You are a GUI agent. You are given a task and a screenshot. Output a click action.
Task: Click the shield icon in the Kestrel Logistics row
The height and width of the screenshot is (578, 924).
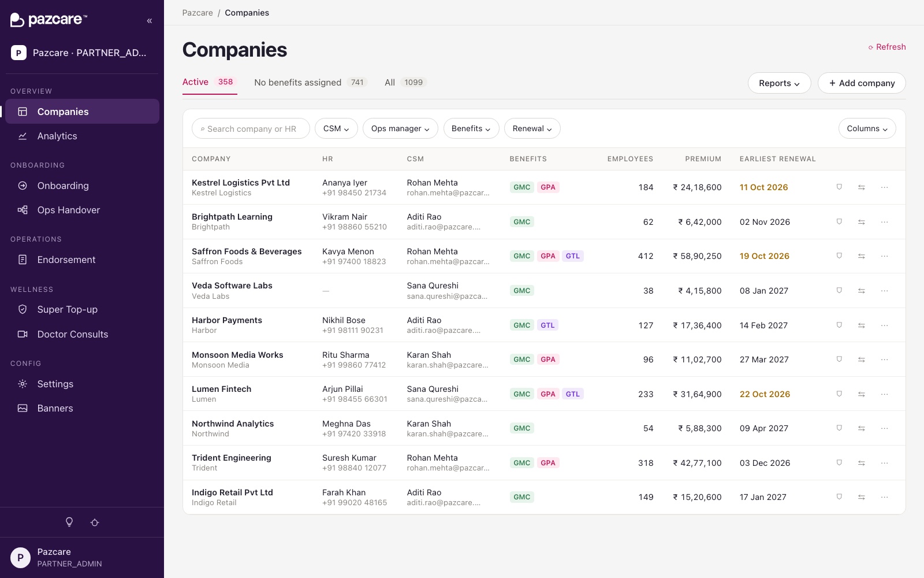point(839,187)
